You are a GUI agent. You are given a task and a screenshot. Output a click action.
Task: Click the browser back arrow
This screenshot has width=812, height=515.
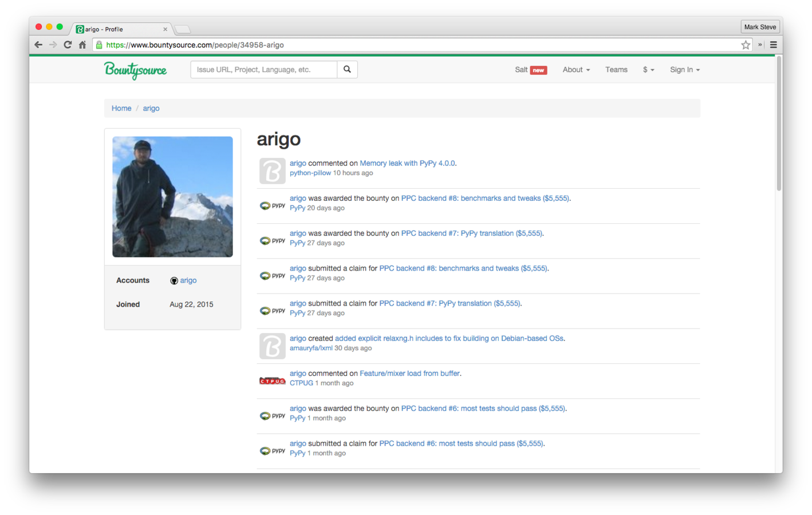(38, 45)
